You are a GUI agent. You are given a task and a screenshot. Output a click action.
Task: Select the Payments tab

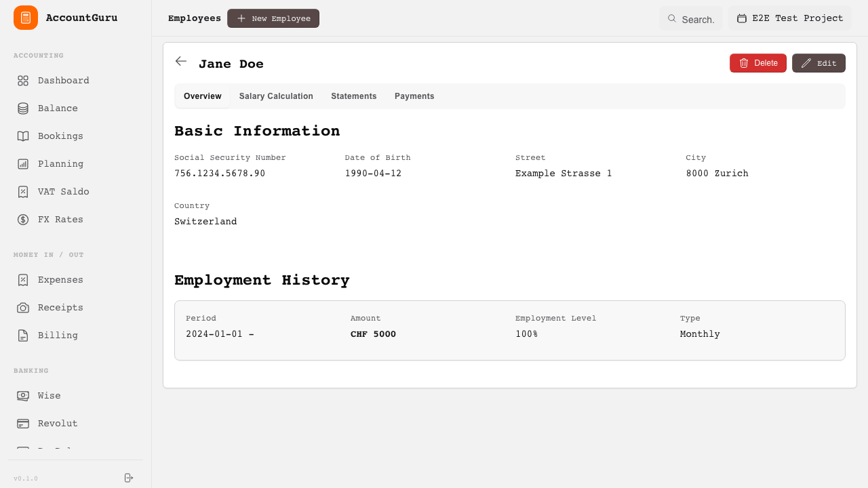(x=414, y=96)
